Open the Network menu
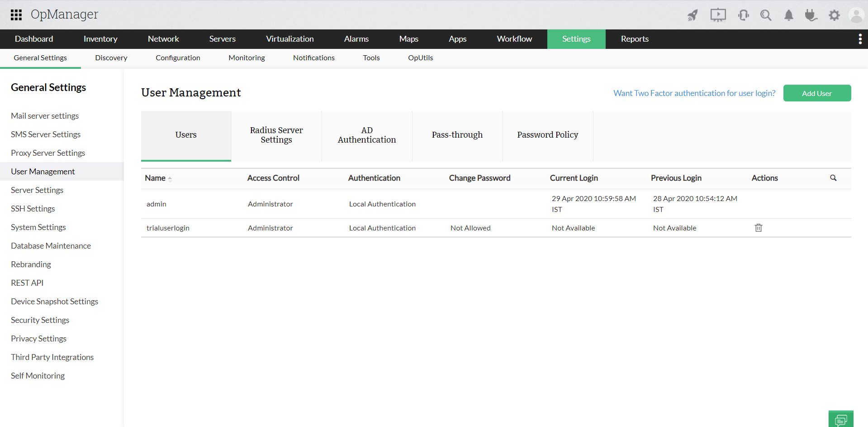 pyautogui.click(x=163, y=39)
